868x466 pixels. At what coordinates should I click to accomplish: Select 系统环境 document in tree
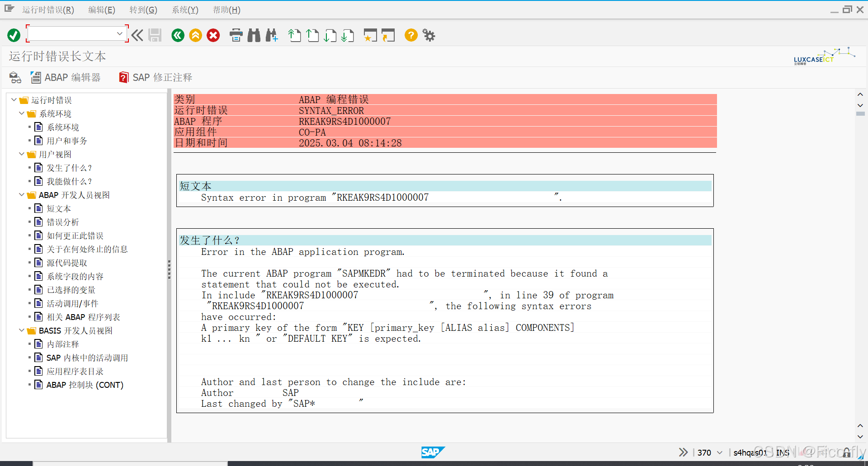tap(63, 127)
